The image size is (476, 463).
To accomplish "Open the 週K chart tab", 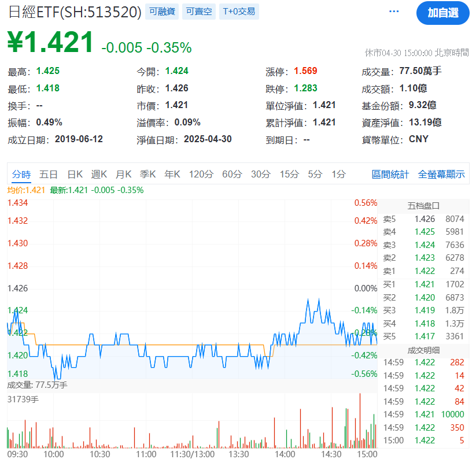I will pos(99,175).
